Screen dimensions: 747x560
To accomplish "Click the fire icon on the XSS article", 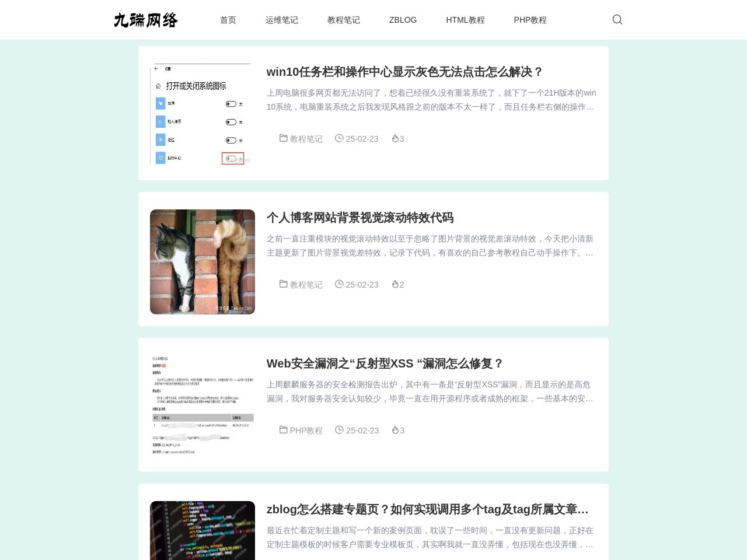I will click(x=395, y=430).
